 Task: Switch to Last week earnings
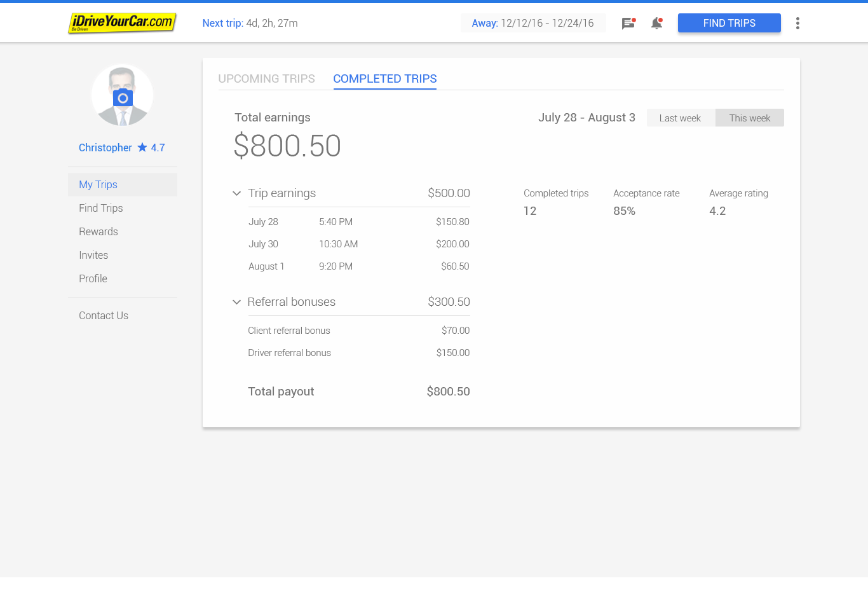click(680, 118)
